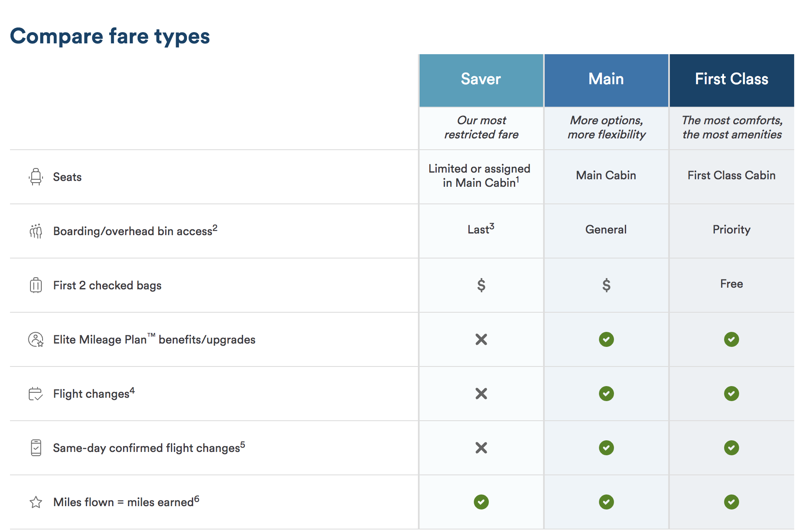Click Main's dollar sign for checked bags

pos(606,285)
